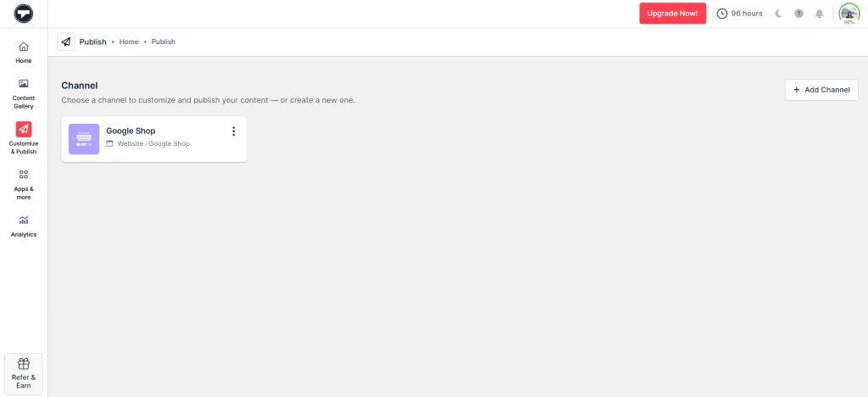Open the Content Gallery section
The width and height of the screenshot is (868, 397).
(24, 92)
